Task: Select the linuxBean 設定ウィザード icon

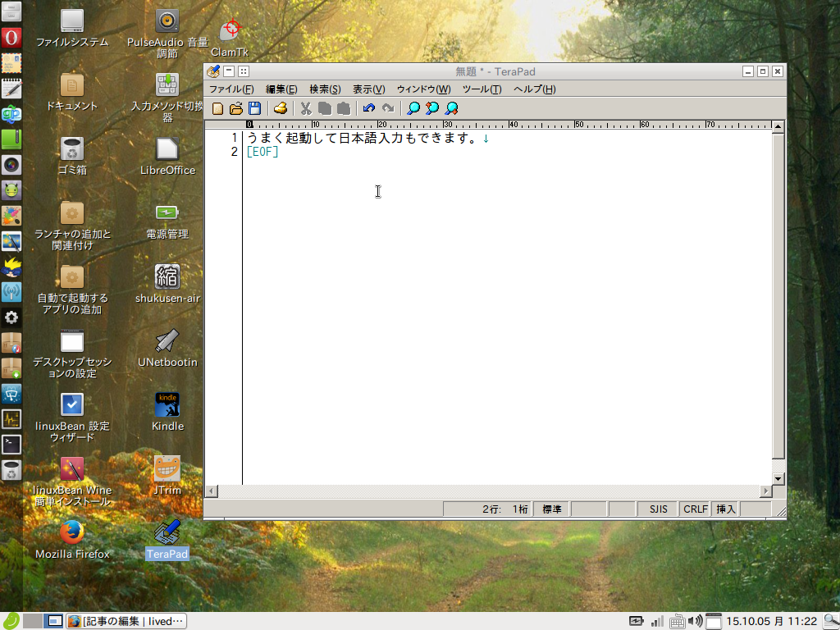Action: tap(72, 418)
